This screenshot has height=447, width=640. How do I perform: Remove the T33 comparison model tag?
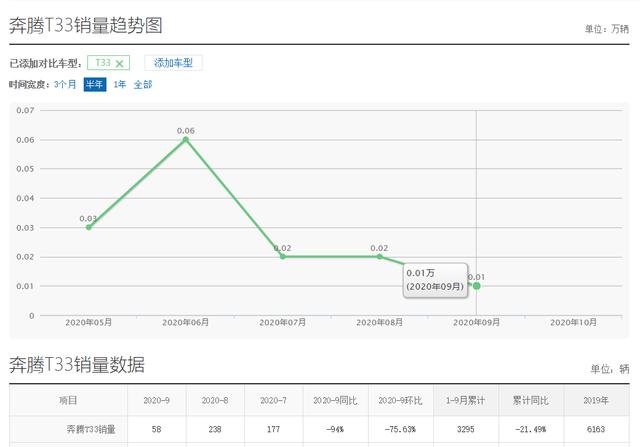click(x=119, y=64)
